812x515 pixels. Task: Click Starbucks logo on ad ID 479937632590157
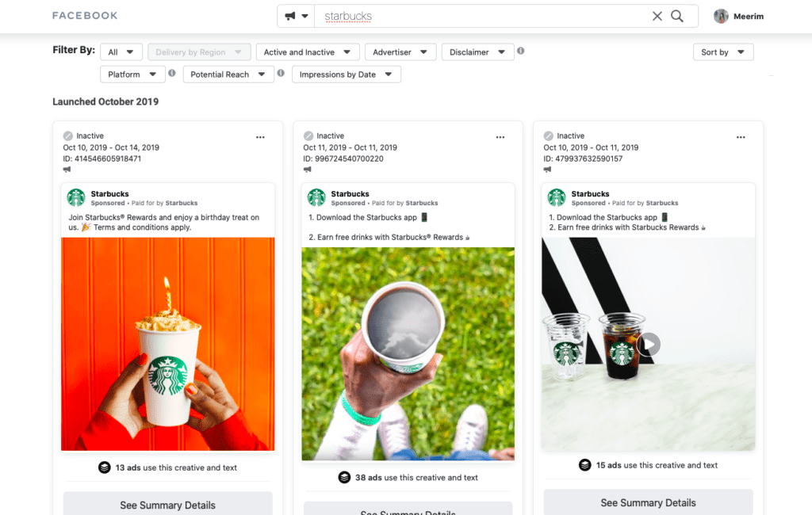[557, 198]
